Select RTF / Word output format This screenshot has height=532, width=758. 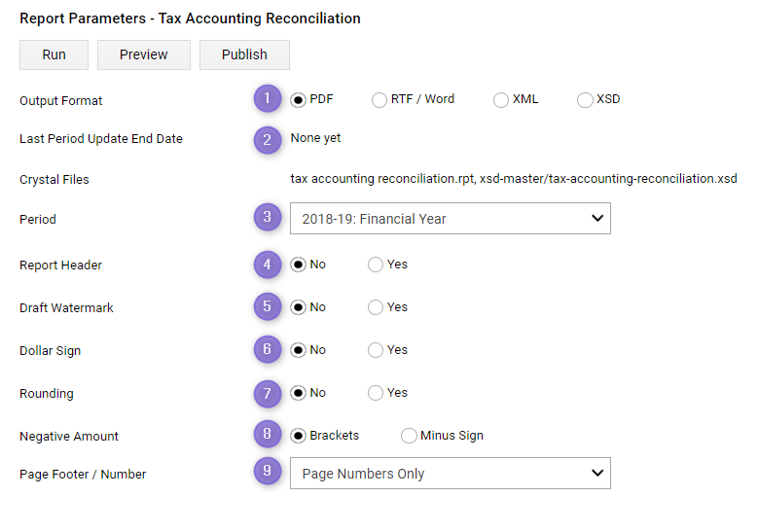pos(379,99)
